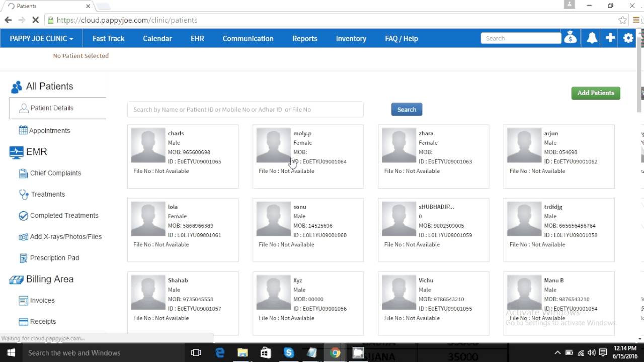Open Windows Start menu
644x362 pixels.
[11, 353]
